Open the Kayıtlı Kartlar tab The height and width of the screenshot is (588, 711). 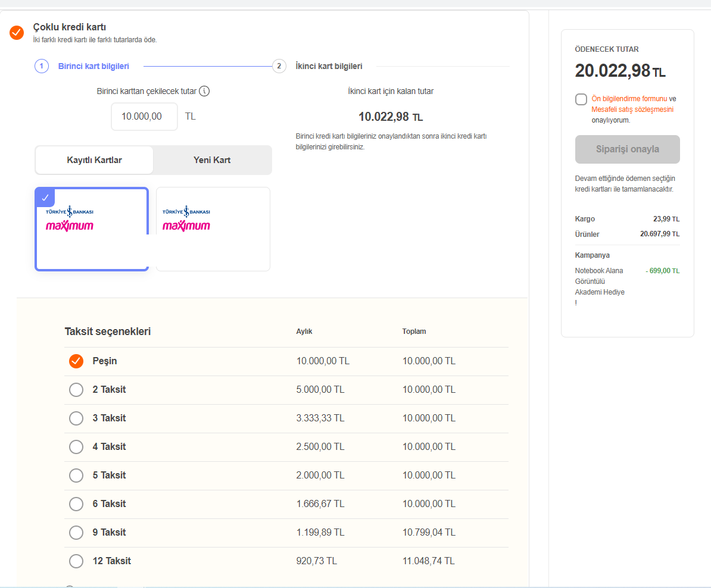95,160
